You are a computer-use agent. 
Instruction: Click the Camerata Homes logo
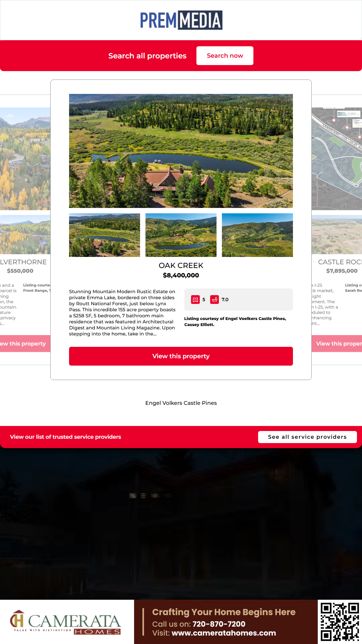point(66,623)
